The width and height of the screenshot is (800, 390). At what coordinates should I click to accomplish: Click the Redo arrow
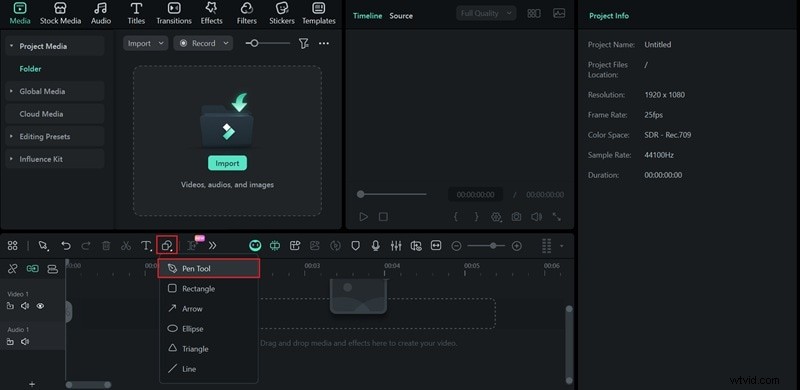click(x=86, y=246)
